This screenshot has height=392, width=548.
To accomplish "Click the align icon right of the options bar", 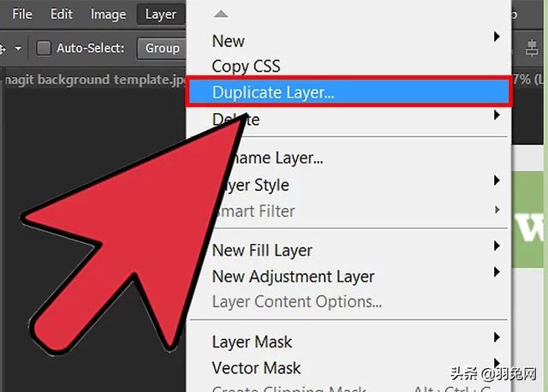I will pos(532,48).
